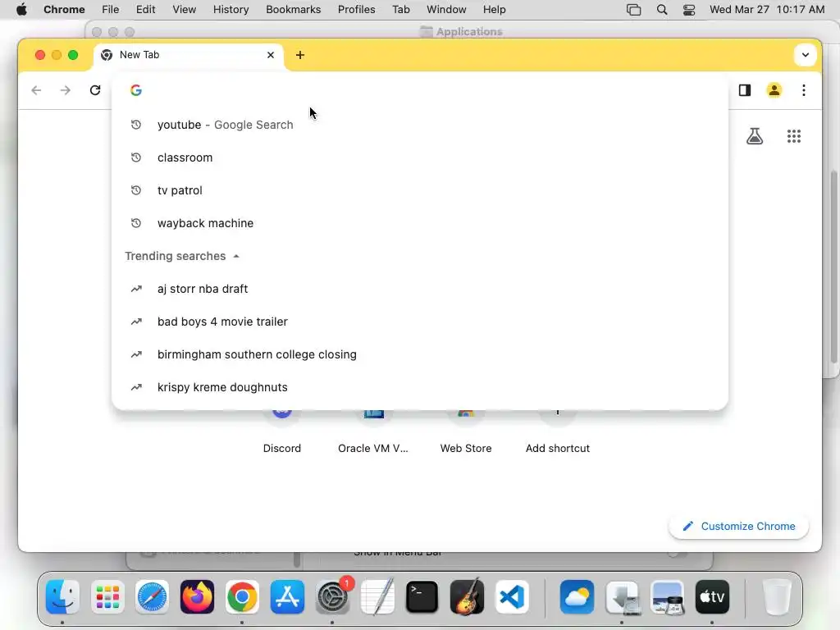Open the profile avatar menu
This screenshot has width=840, height=630.
774,90
